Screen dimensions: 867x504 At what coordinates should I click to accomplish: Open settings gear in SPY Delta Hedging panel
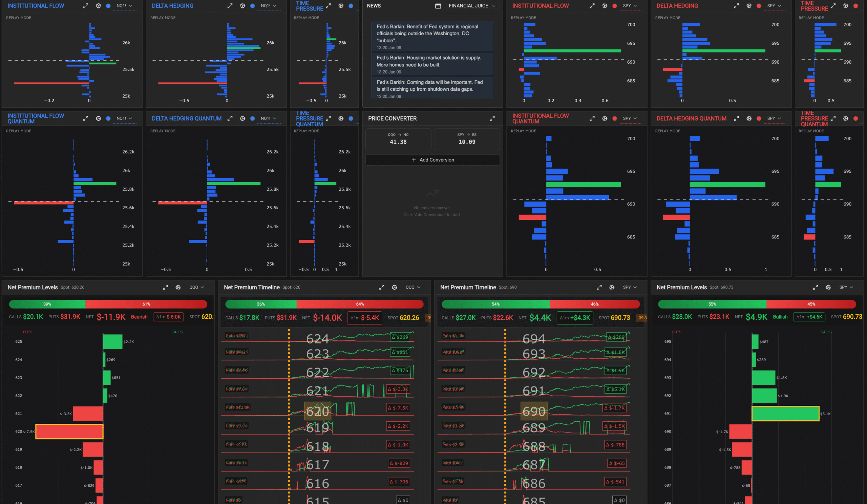749,6
